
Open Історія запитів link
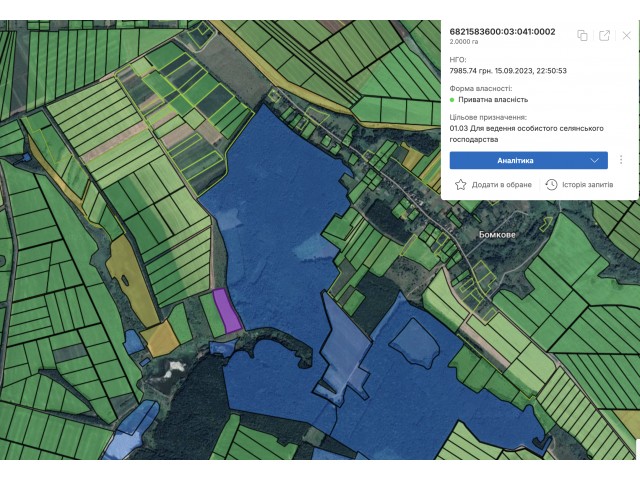point(587,184)
